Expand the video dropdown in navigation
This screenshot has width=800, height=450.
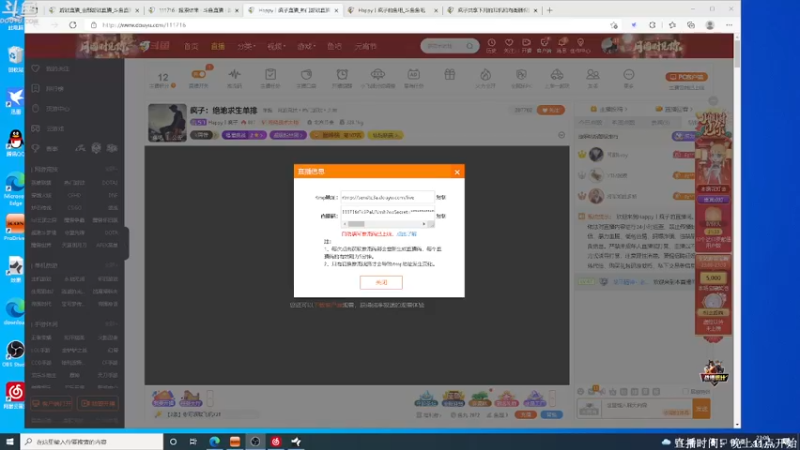point(277,46)
